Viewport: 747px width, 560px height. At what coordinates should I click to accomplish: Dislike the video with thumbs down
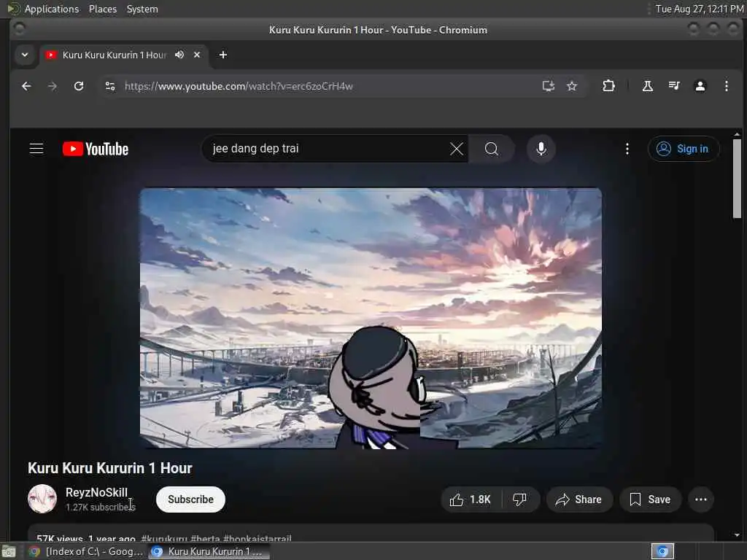pyautogui.click(x=519, y=499)
